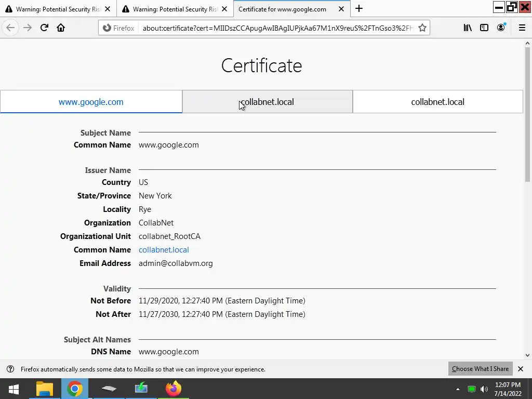
Task: Click the vertical scrollbar thumb
Action: (527, 115)
